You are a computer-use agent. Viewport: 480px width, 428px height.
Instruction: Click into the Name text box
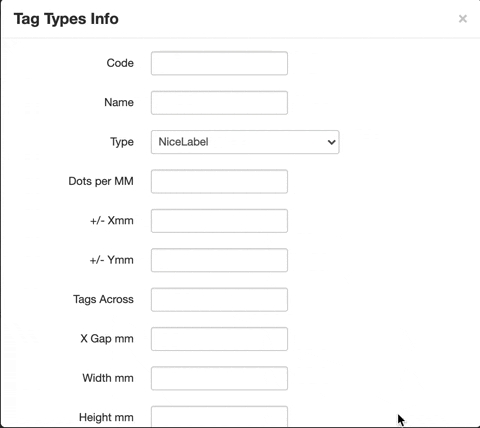pyautogui.click(x=219, y=103)
